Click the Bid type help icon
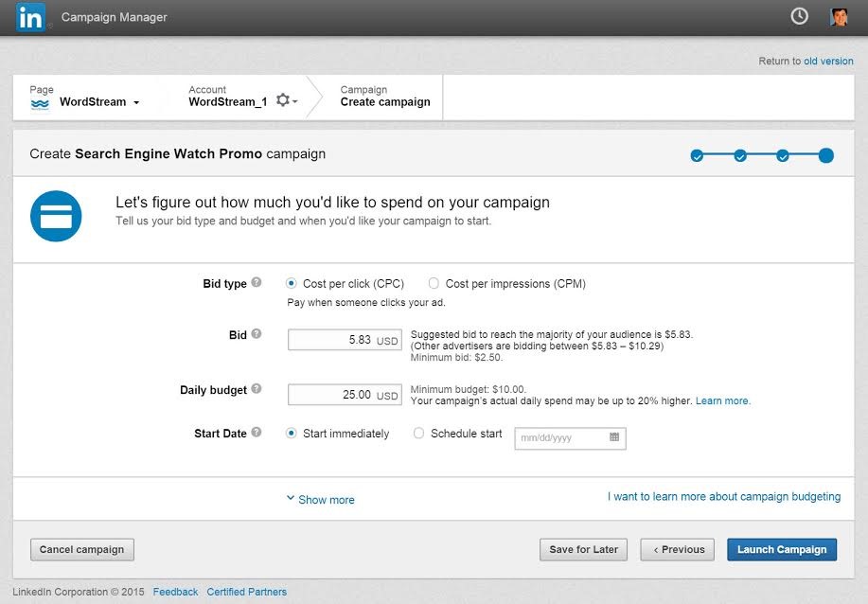Screen dimensions: 868x604 point(257,283)
